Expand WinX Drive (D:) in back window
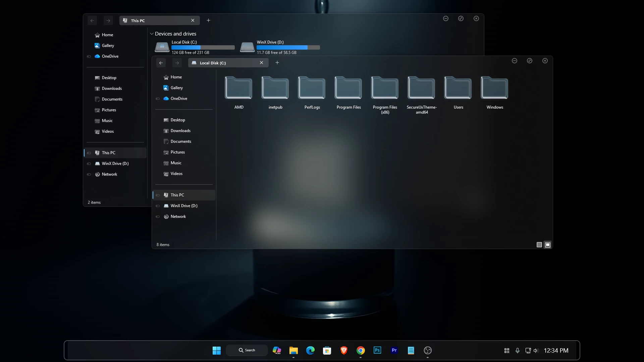The width and height of the screenshot is (644, 362). (89, 164)
